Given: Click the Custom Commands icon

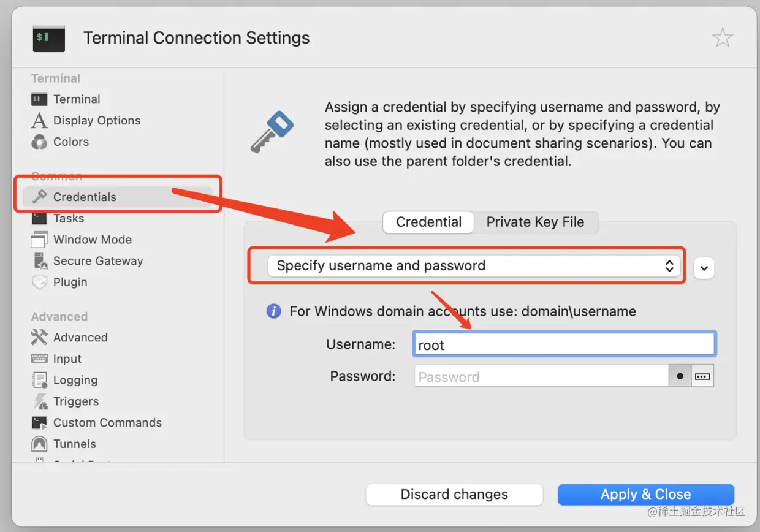Looking at the screenshot, I should (39, 422).
